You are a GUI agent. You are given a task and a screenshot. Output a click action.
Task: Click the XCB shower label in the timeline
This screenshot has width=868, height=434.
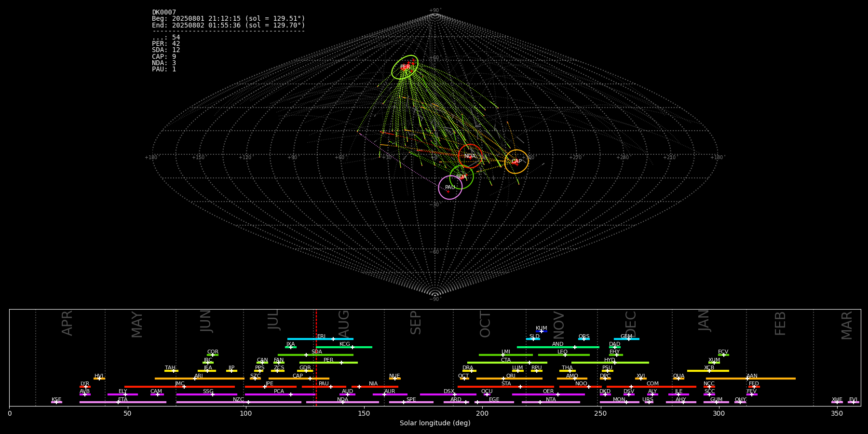[x=709, y=368]
